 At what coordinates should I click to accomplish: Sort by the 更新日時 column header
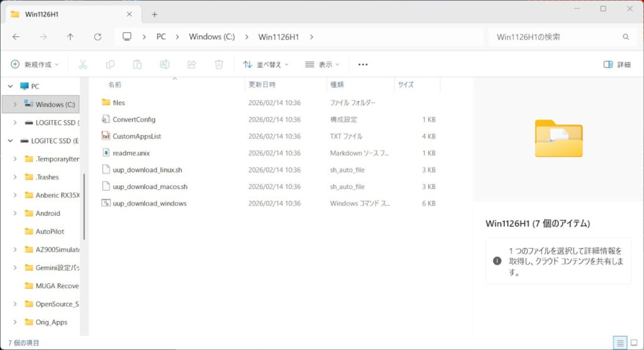click(x=262, y=84)
